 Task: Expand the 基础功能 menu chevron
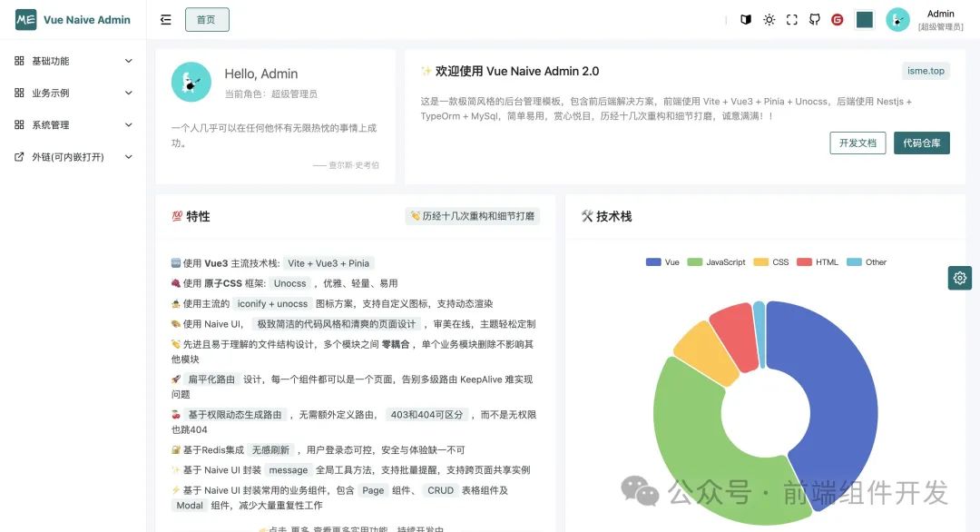[129, 61]
